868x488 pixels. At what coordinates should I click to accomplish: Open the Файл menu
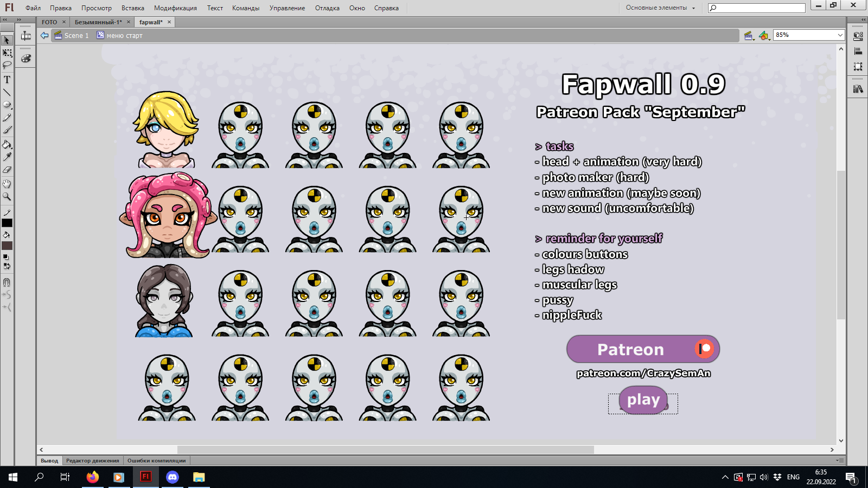tap(33, 8)
